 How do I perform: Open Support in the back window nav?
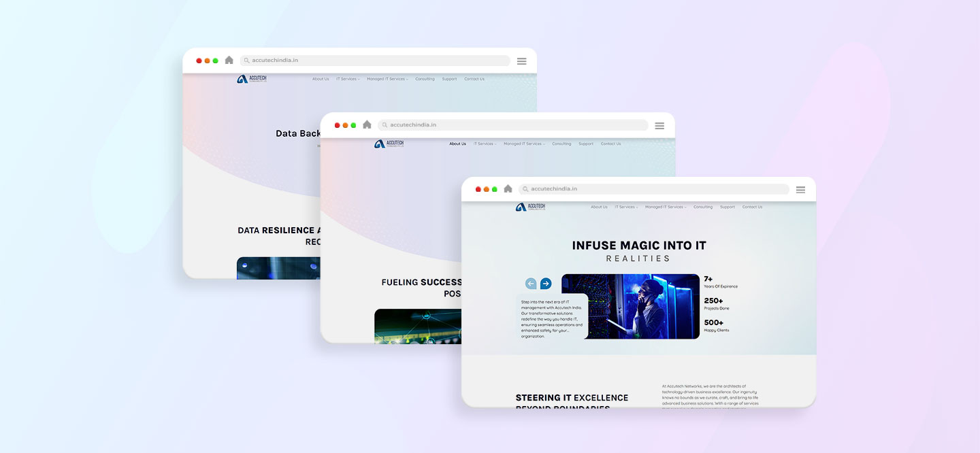(449, 79)
